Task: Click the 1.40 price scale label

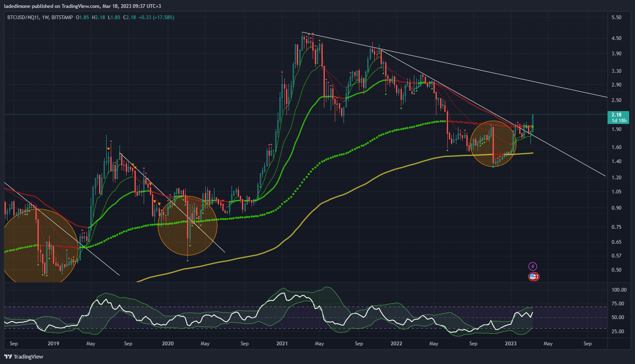Action: click(x=616, y=161)
